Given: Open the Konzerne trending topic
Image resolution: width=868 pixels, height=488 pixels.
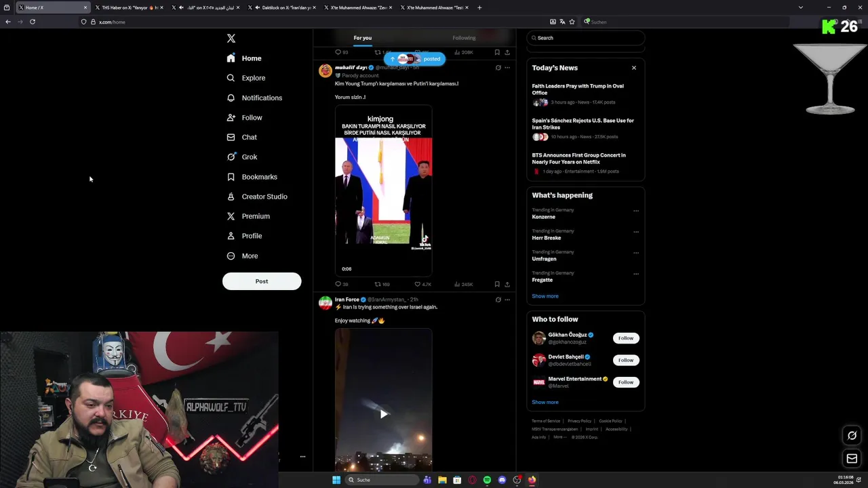Looking at the screenshot, I should pyautogui.click(x=544, y=217).
